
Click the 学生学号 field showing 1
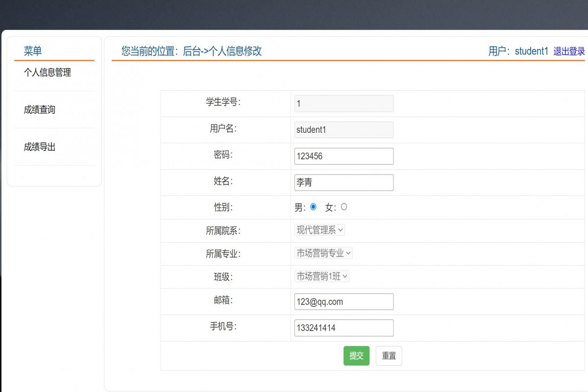tap(343, 103)
